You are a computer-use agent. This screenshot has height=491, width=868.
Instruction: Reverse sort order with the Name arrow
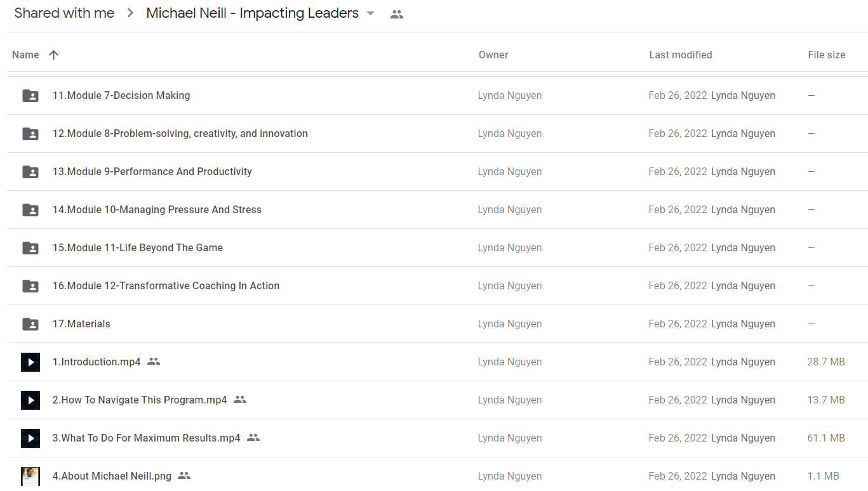coord(54,55)
